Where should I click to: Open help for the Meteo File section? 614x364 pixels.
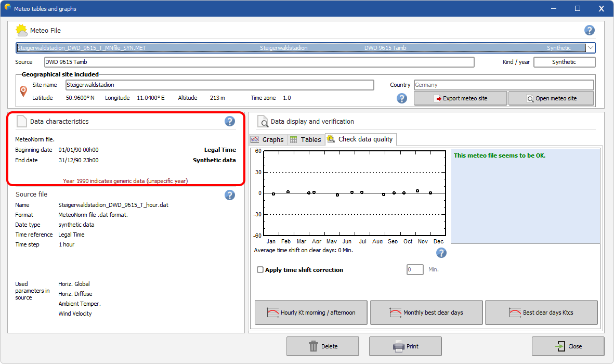[590, 30]
